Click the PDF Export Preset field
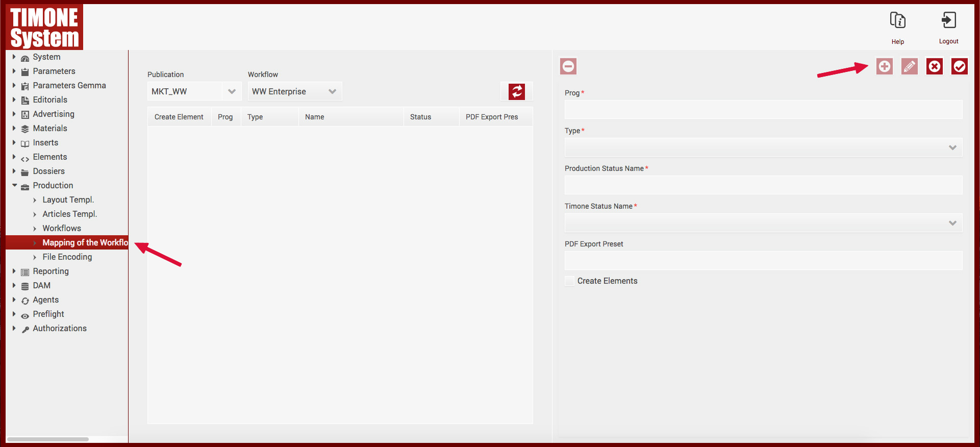 pos(763,261)
